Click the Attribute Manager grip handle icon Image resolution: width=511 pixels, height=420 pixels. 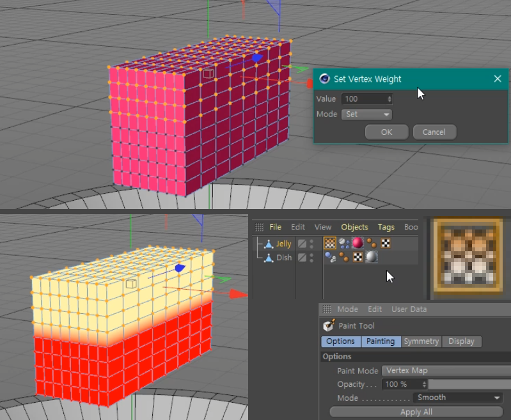(327, 309)
